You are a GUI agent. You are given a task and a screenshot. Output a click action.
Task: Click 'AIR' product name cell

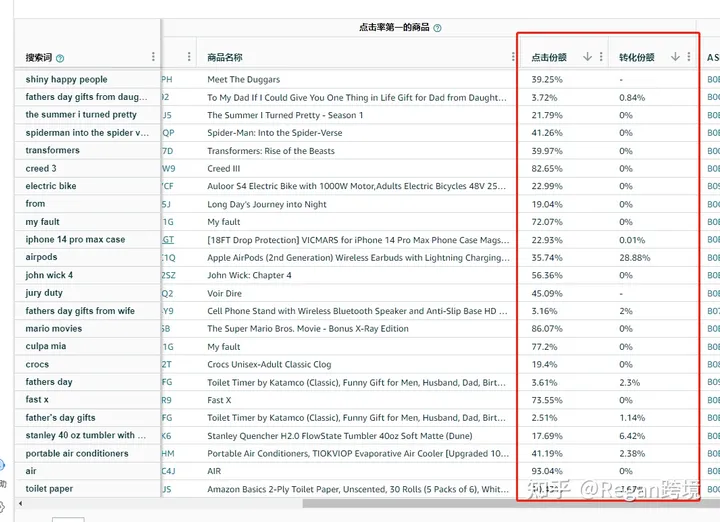point(214,471)
